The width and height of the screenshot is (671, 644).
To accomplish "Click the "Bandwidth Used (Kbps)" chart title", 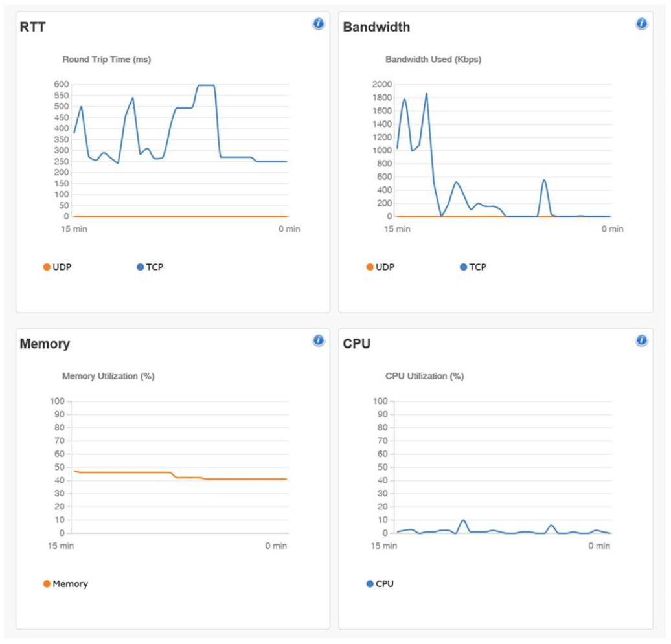I will [433, 60].
